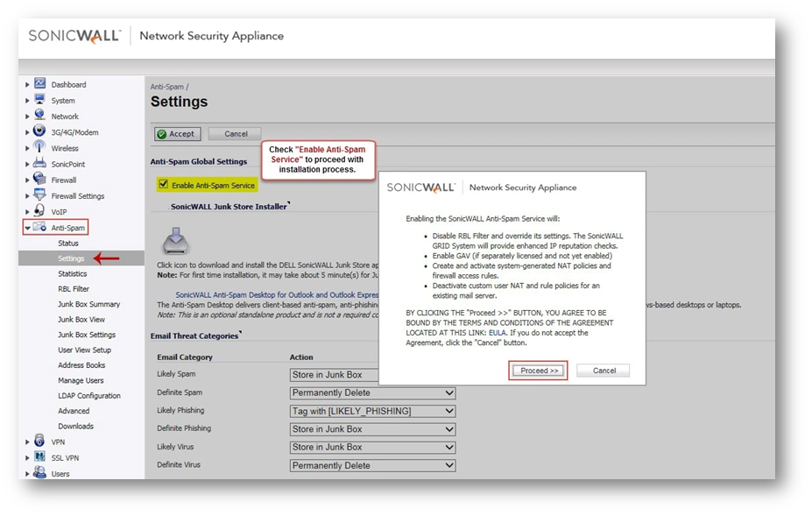Open SonicWALL Anti-Spam Desktop for Outlook link

click(277, 294)
